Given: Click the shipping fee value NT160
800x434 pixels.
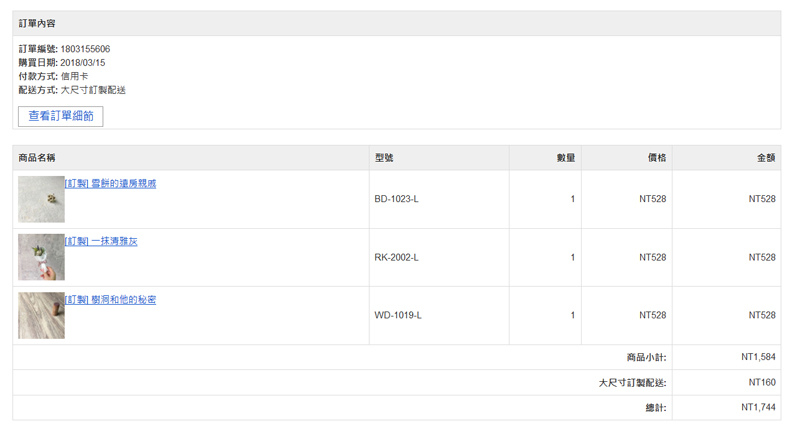Looking at the screenshot, I should [x=762, y=382].
